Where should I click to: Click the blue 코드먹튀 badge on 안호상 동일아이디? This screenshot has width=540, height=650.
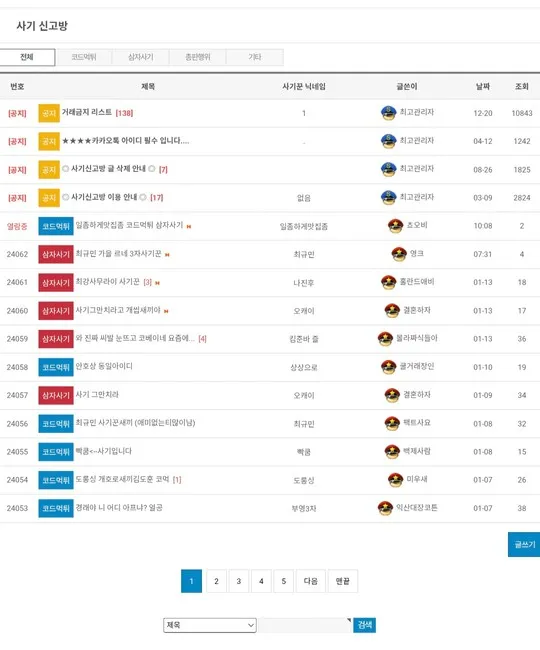coord(56,367)
